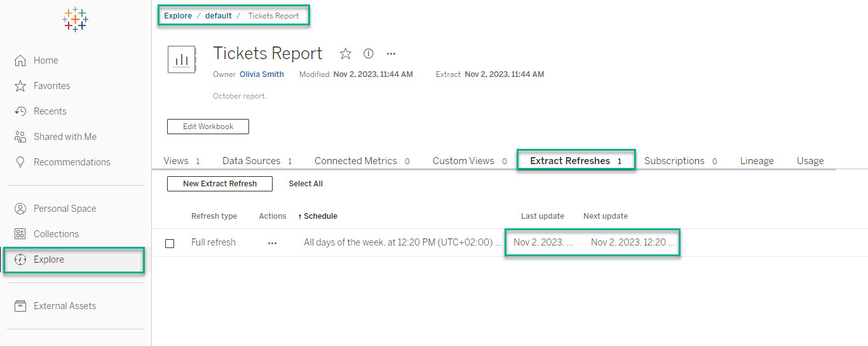Viewport: 868px width, 346px height.
Task: Open Home from the sidebar
Action: [45, 60]
